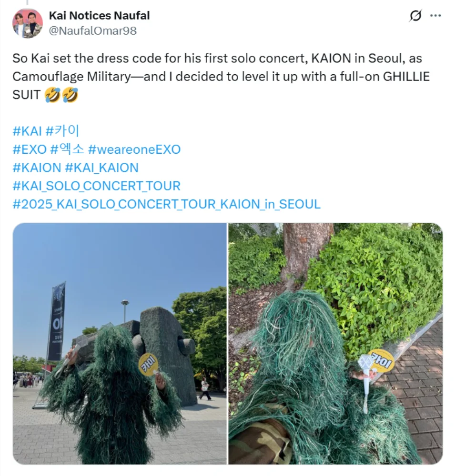The height and width of the screenshot is (476, 455).
Task: Open Kai Notices Naufal's profile picture
Action: 27,23
